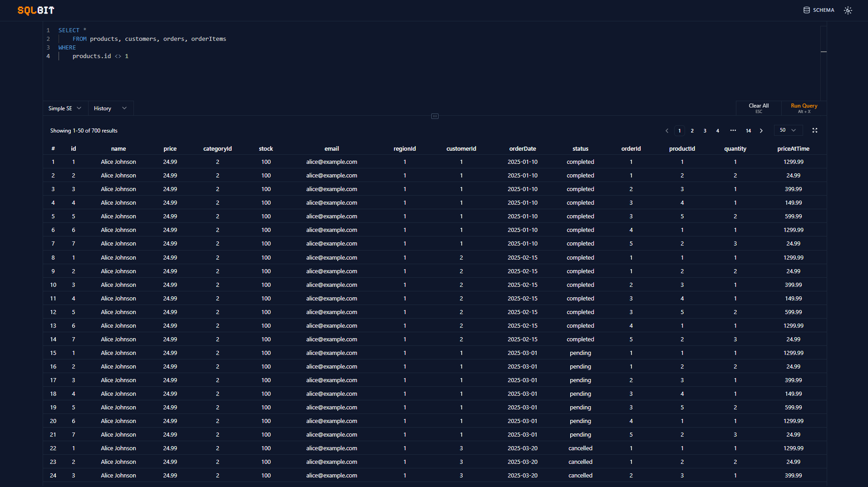Open the rows-per-page dropdown showing 50
The height and width of the screenshot is (487, 868).
click(x=788, y=130)
